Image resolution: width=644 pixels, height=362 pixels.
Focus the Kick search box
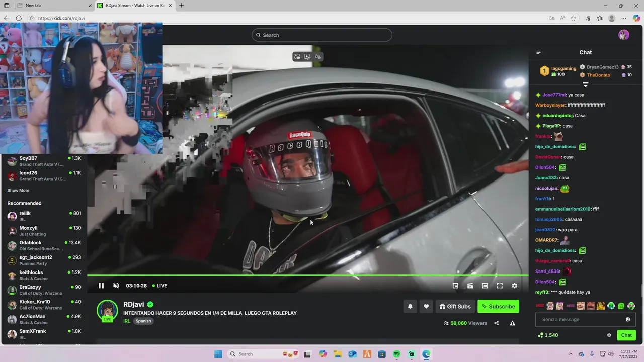(x=322, y=35)
